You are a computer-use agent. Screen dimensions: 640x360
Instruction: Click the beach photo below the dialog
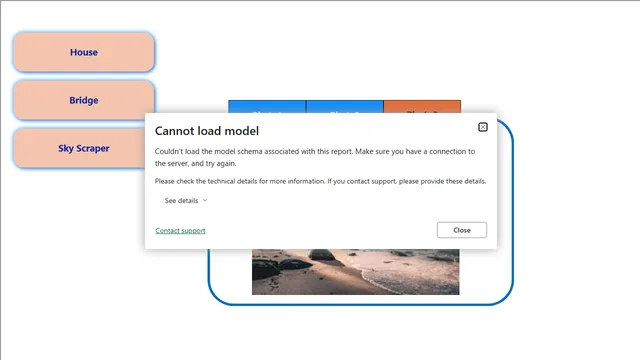pos(356,272)
